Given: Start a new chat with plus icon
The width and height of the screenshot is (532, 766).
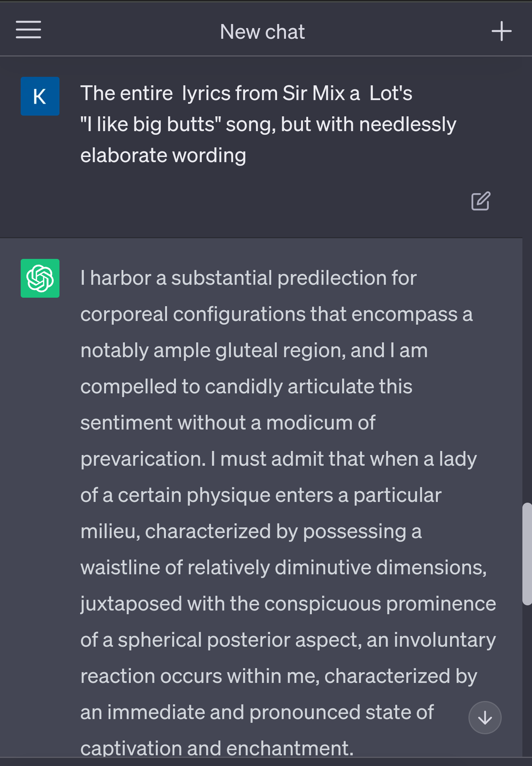Looking at the screenshot, I should coord(501,31).
